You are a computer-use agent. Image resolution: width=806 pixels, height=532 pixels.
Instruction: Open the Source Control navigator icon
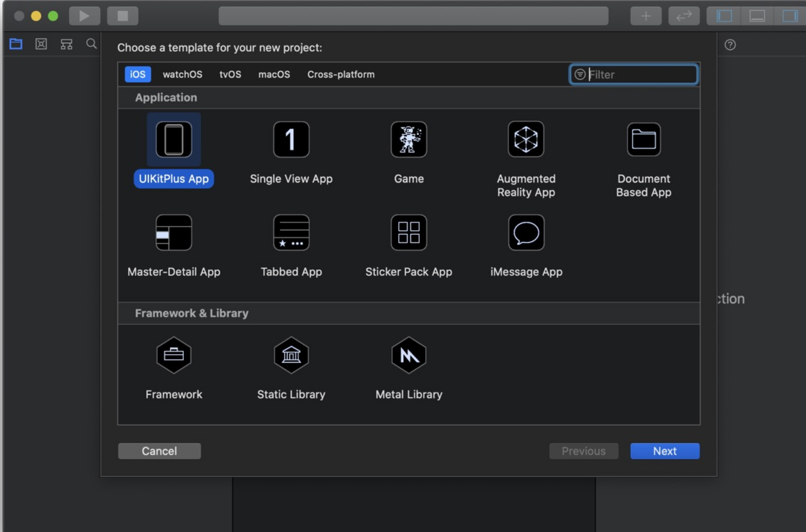[x=41, y=44]
